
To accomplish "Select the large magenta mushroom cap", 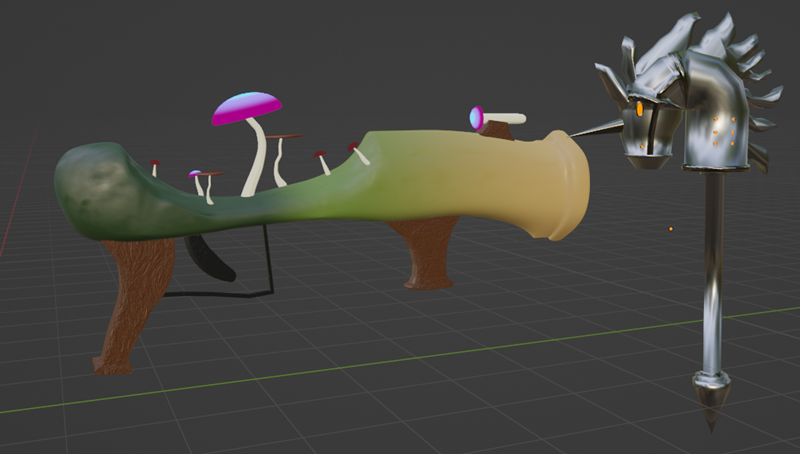I will click(247, 108).
